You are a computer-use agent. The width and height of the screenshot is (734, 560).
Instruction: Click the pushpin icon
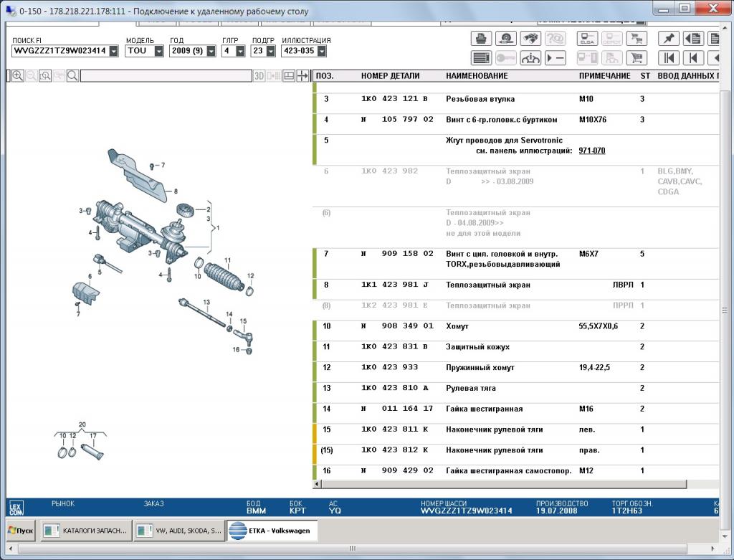coord(669,39)
